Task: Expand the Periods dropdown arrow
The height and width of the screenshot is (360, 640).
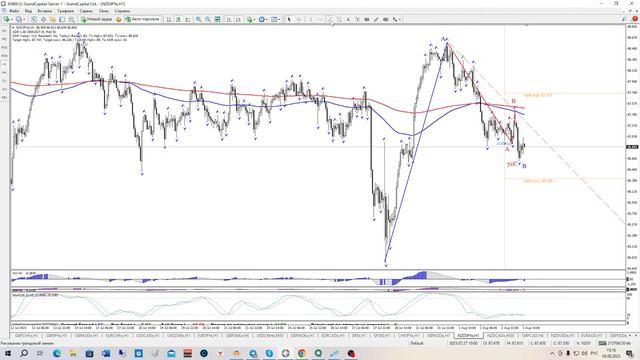Action: (x=267, y=19)
